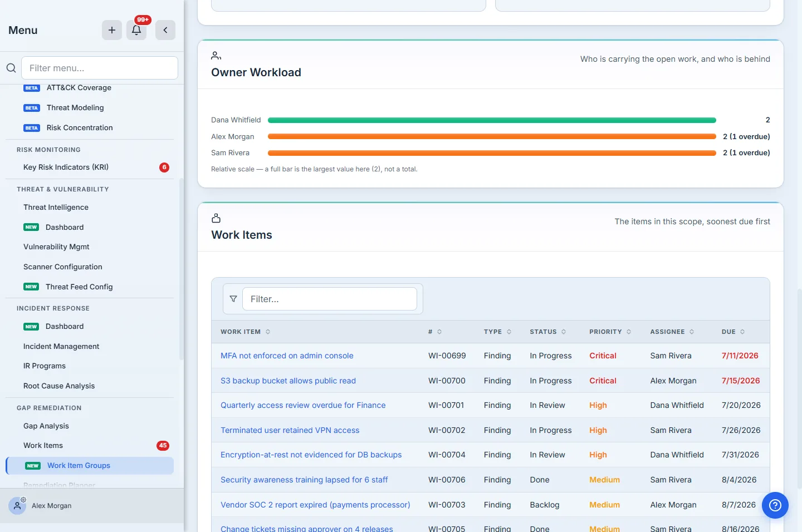Click Critical priority on WI-00700 row
This screenshot has height=532, width=802.
click(x=603, y=381)
